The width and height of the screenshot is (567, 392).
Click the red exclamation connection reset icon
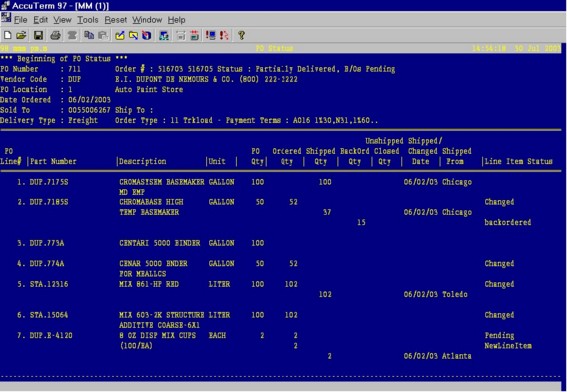pos(224,35)
